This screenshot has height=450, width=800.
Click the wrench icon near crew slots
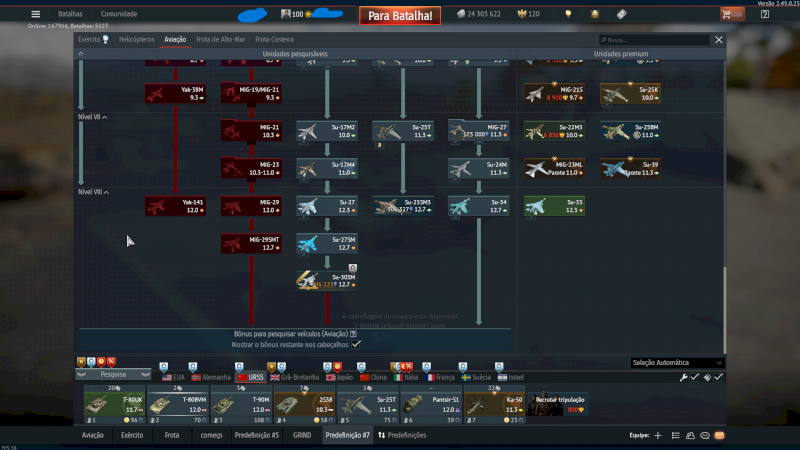684,377
